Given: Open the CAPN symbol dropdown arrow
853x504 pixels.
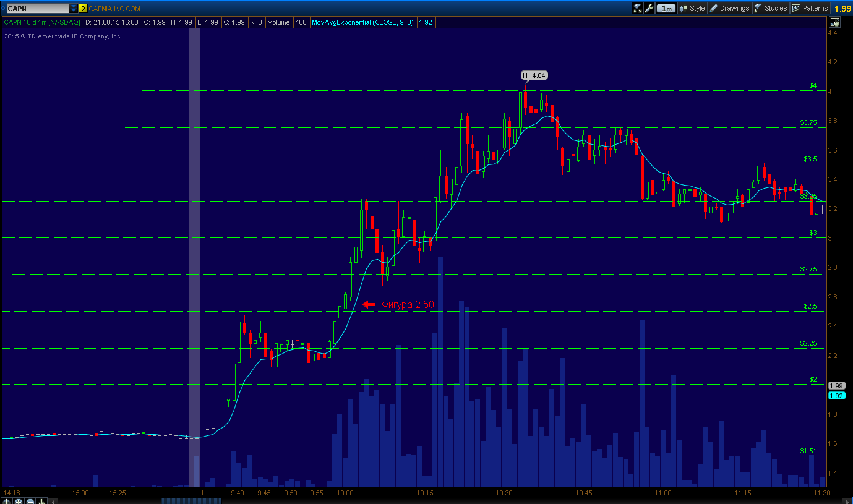Looking at the screenshot, I should pos(74,9).
